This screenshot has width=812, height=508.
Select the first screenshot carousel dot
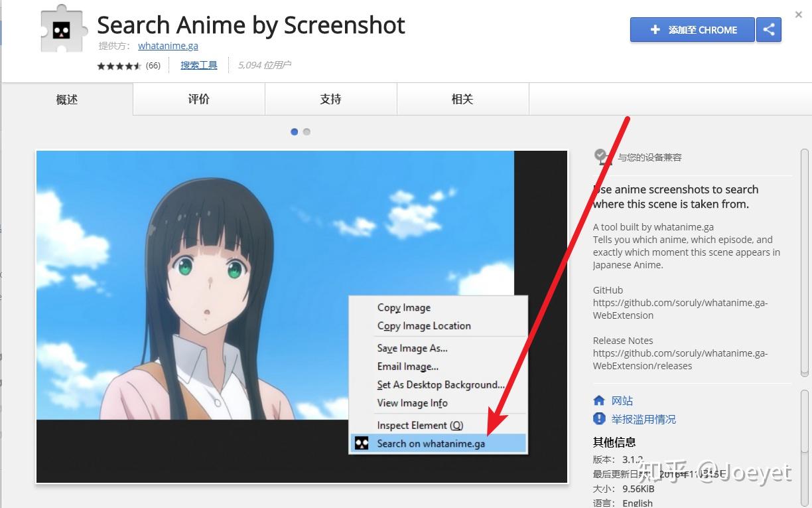click(295, 132)
